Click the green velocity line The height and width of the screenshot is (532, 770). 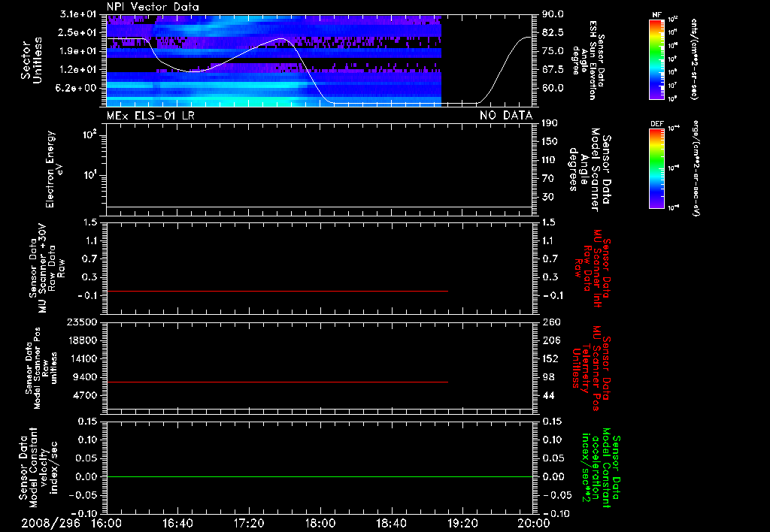(x=319, y=476)
